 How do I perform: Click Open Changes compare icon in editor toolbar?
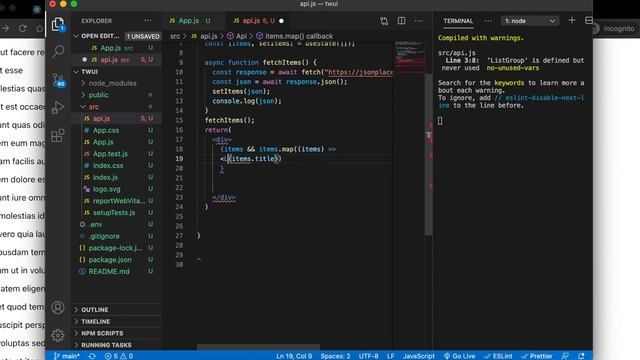click(x=384, y=21)
